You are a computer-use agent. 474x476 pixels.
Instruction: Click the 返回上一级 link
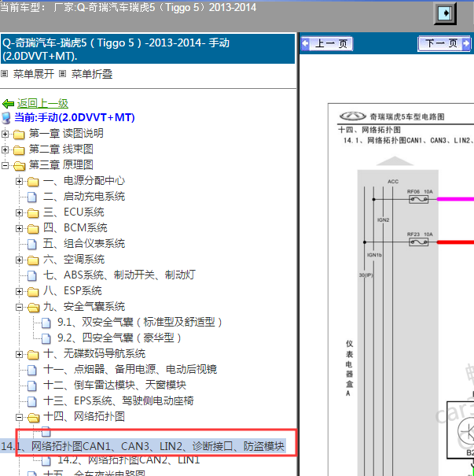42,104
